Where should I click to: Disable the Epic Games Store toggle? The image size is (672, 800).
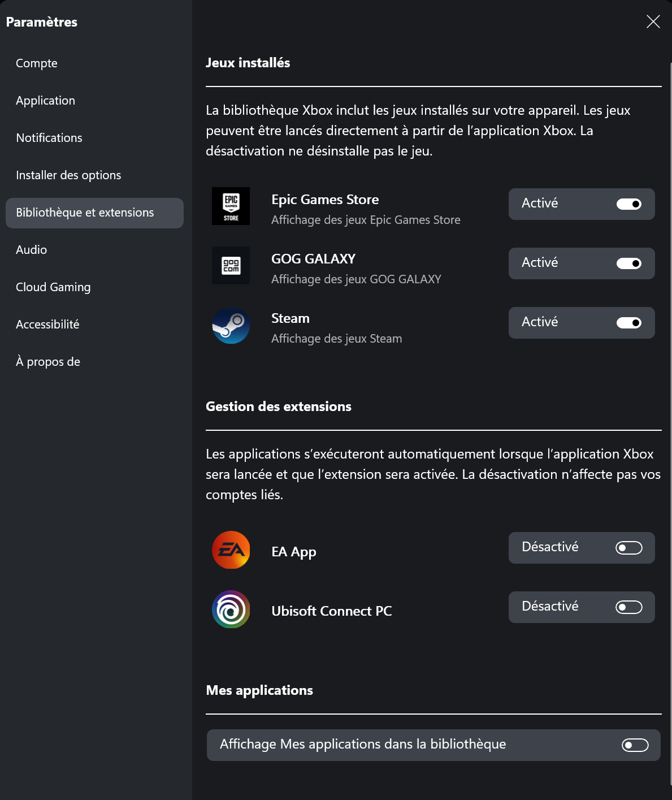(x=628, y=204)
